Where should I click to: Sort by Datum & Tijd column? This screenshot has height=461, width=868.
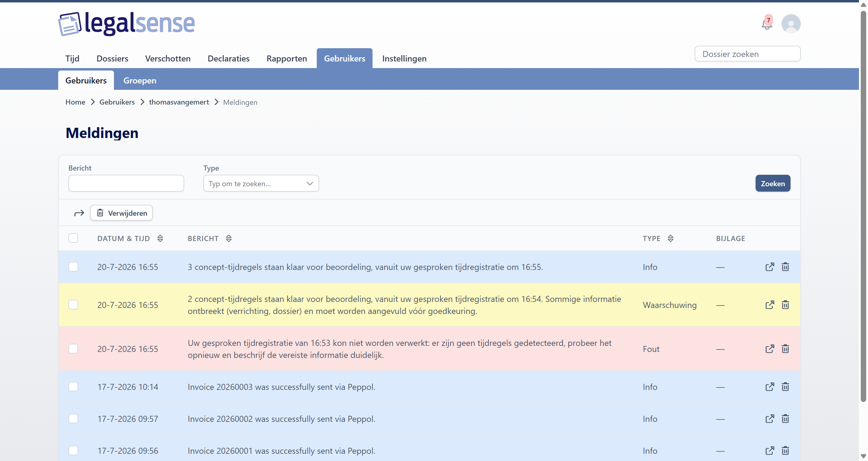click(x=160, y=239)
